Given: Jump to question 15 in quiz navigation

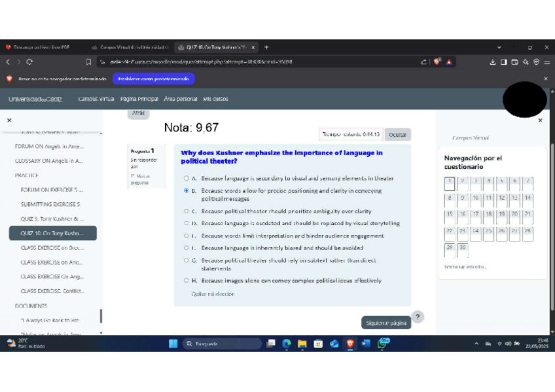Looking at the screenshot, I should point(450,214).
